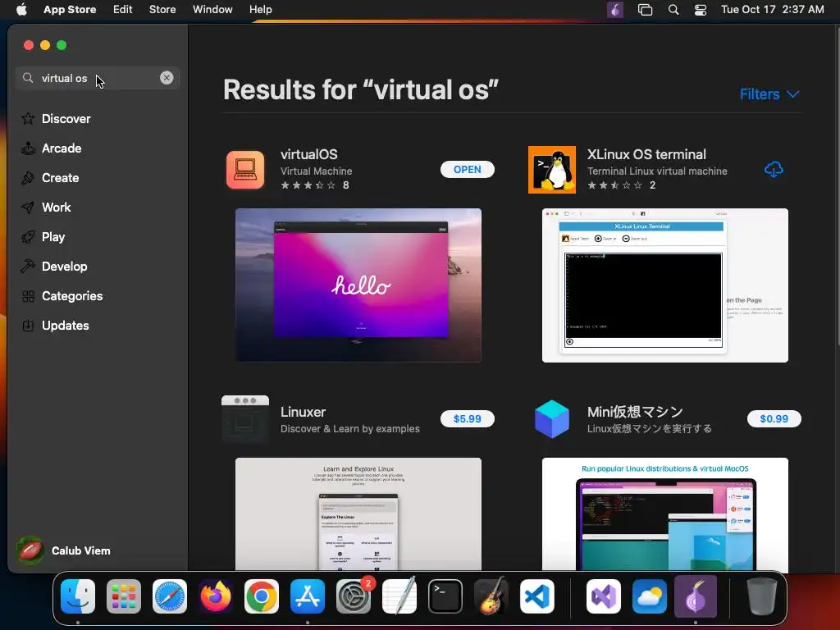Screen dimensions: 840x630
Task: Open the Apple menu
Action: [21, 10]
